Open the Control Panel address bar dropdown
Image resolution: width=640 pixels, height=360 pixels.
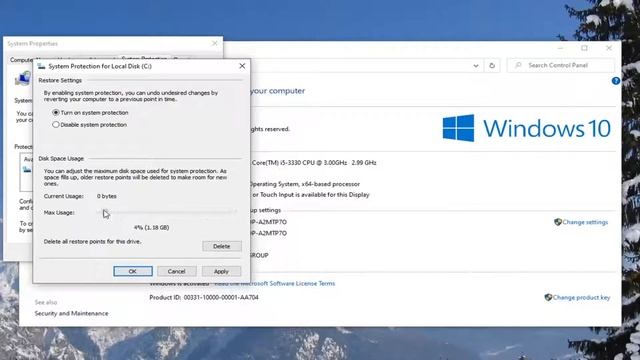[476, 65]
